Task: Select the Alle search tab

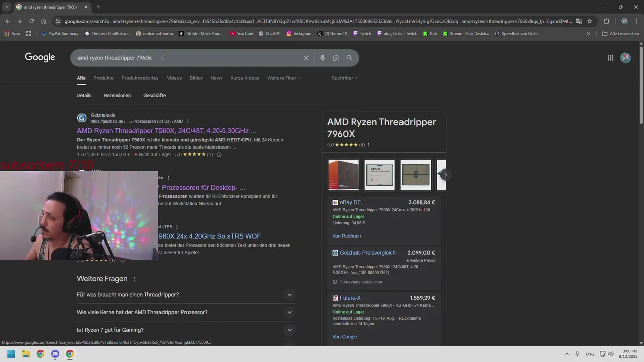Action: click(81, 78)
